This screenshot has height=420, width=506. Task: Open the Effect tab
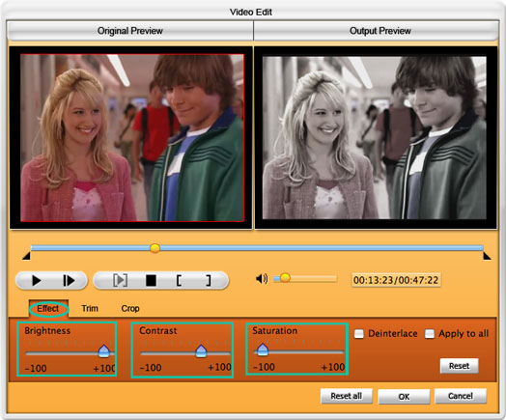[48, 308]
